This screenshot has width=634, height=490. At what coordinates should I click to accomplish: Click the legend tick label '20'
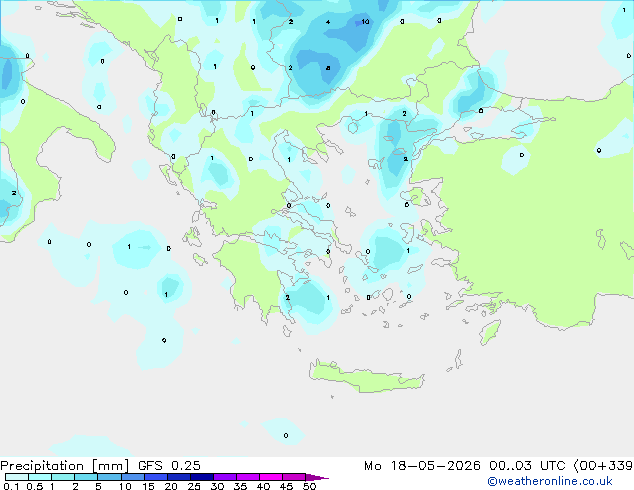(171, 486)
